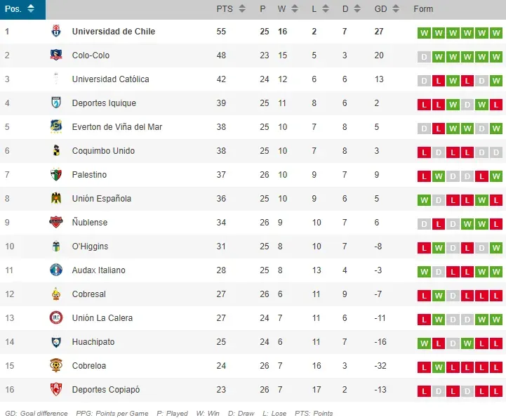Click Deportes Copiapó's first red L form box

point(423,391)
